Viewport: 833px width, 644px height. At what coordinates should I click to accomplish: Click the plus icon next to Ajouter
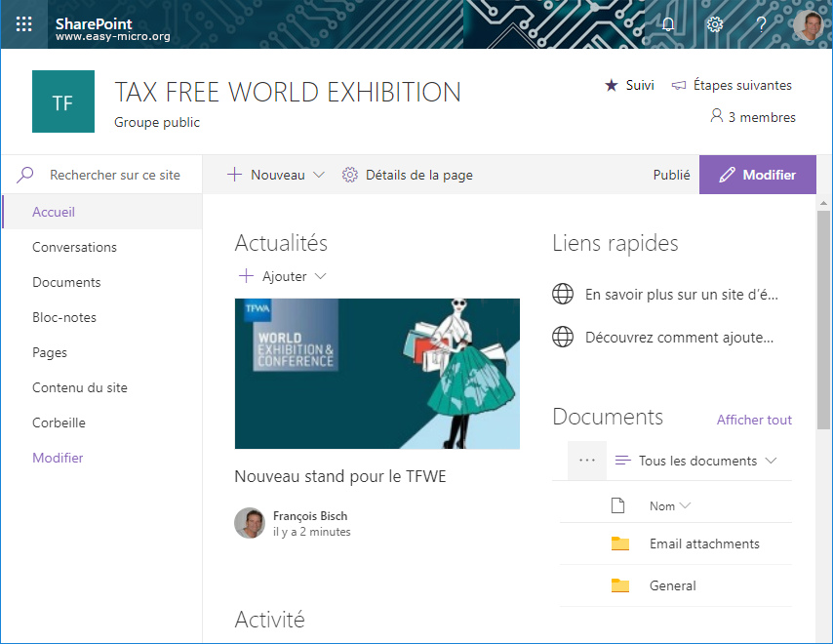(246, 276)
